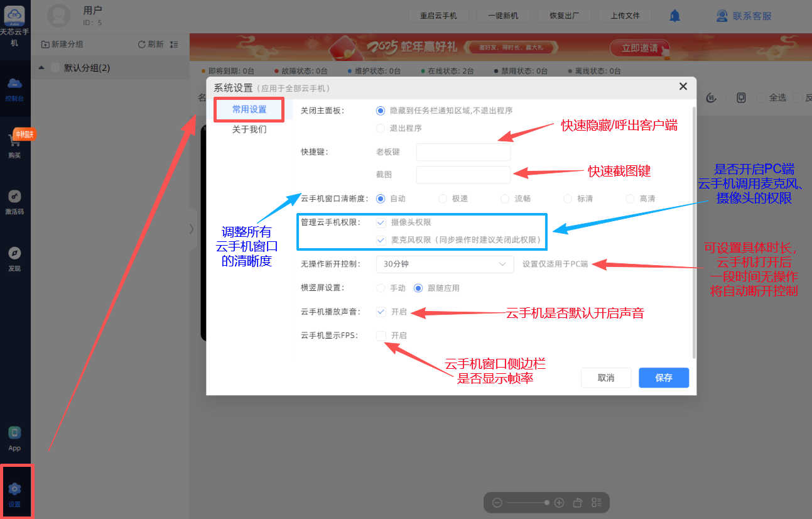Click the zoom slider handle
Image resolution: width=812 pixels, height=519 pixels.
[547, 503]
